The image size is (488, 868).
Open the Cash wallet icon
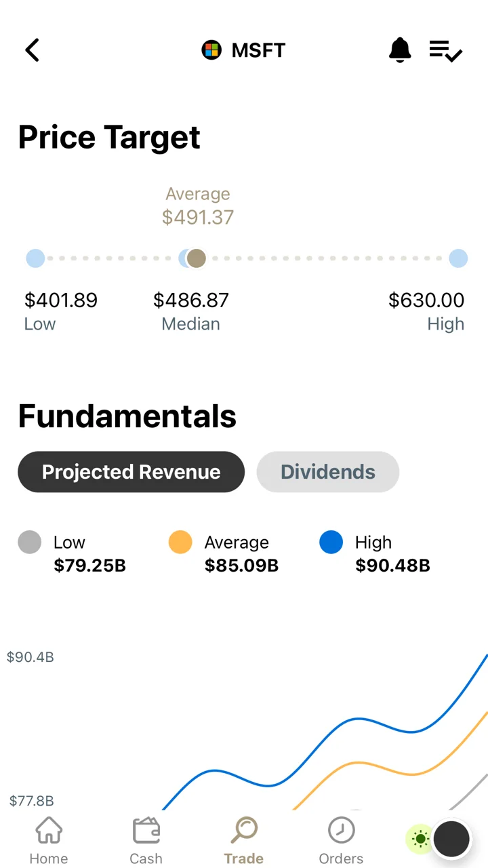coord(146,830)
